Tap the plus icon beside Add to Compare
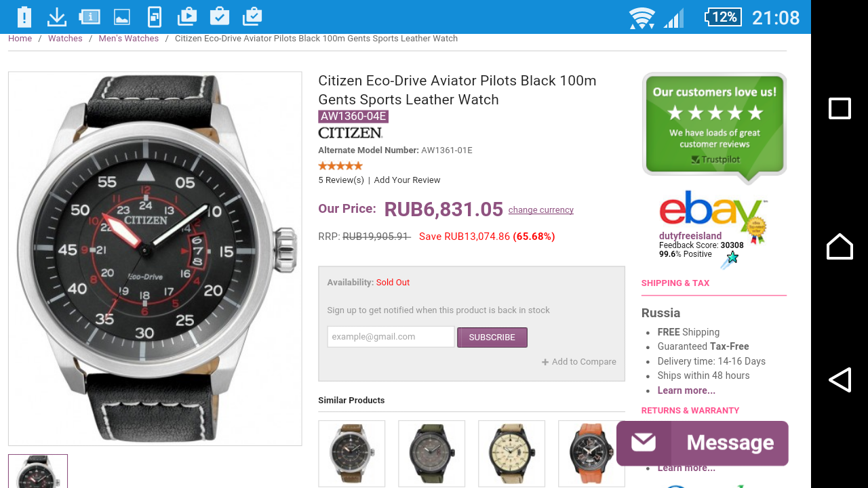868x488 pixels. (x=545, y=362)
